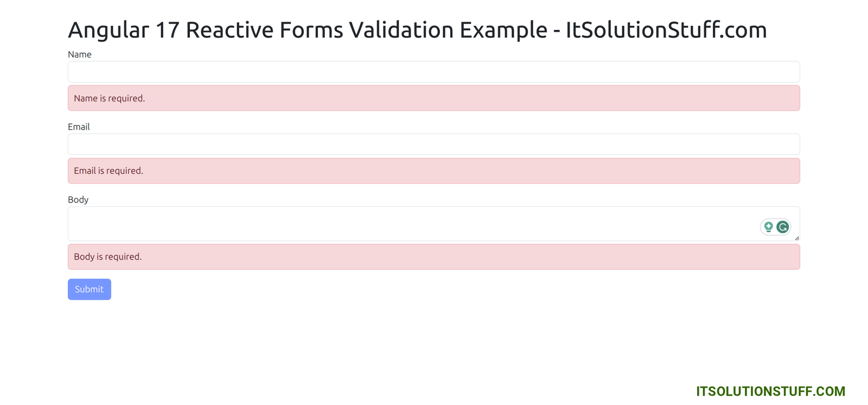868x405 pixels.
Task: Click the rounded Grammarly widget pill border
Action: 775,219
